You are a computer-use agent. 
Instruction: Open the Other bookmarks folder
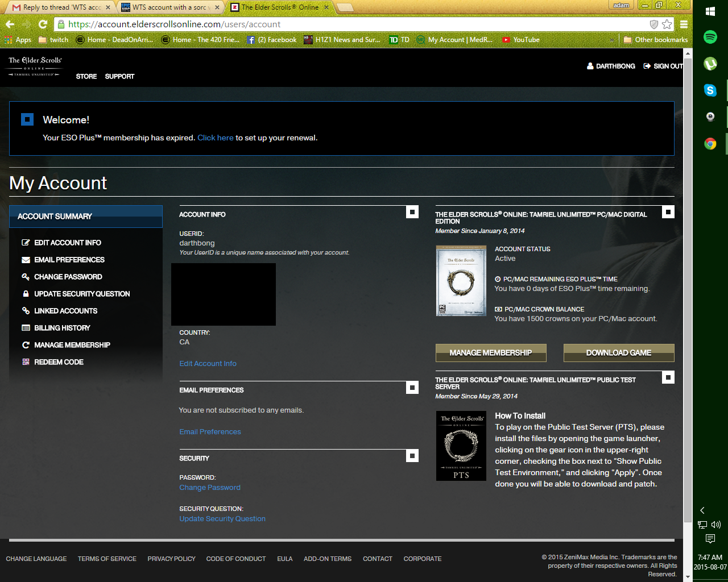[656, 40]
